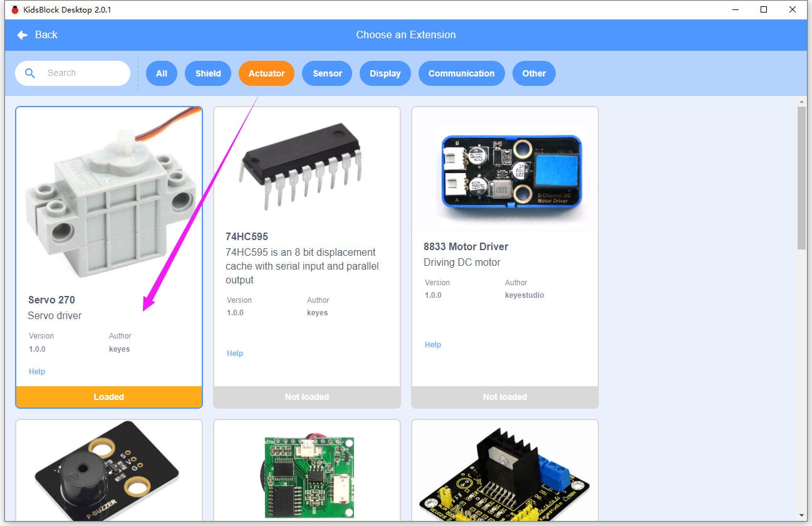Click the 'keyestudio' author name
This screenshot has height=526, width=812.
[524, 295]
